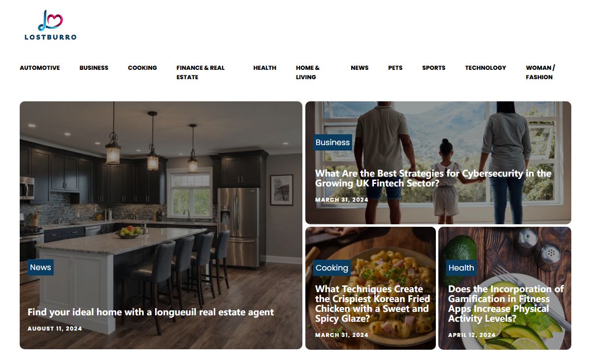Read the UK Fintech cybersecurity article
Image resolution: width=591 pixels, height=364 pixels.
[433, 178]
